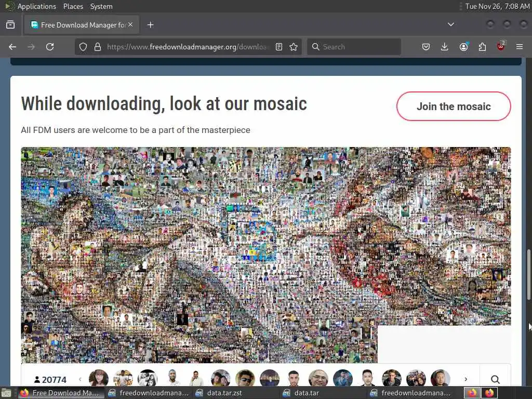Select the first avatar with light hair

(98, 378)
